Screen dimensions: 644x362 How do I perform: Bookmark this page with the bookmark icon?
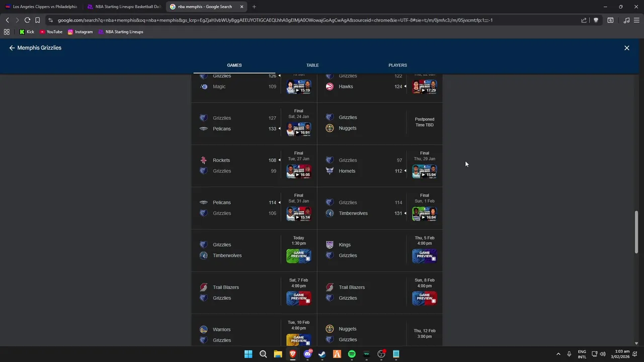pos(37,20)
